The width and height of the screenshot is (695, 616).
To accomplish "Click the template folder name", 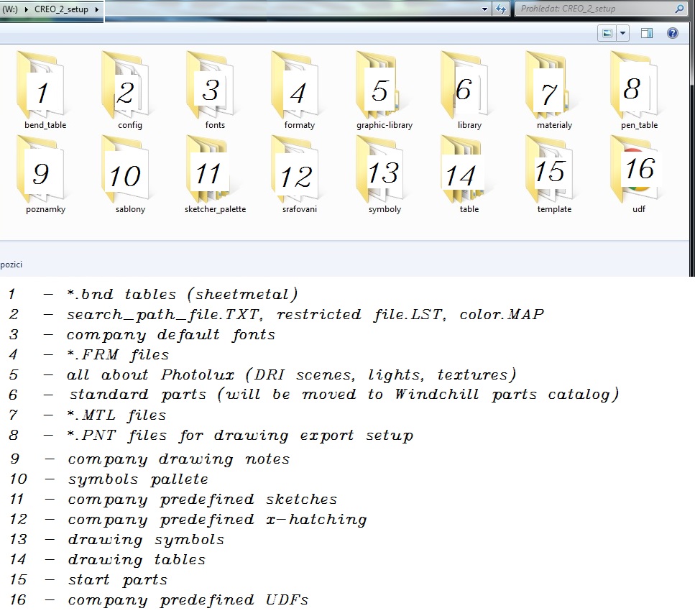I will (554, 209).
